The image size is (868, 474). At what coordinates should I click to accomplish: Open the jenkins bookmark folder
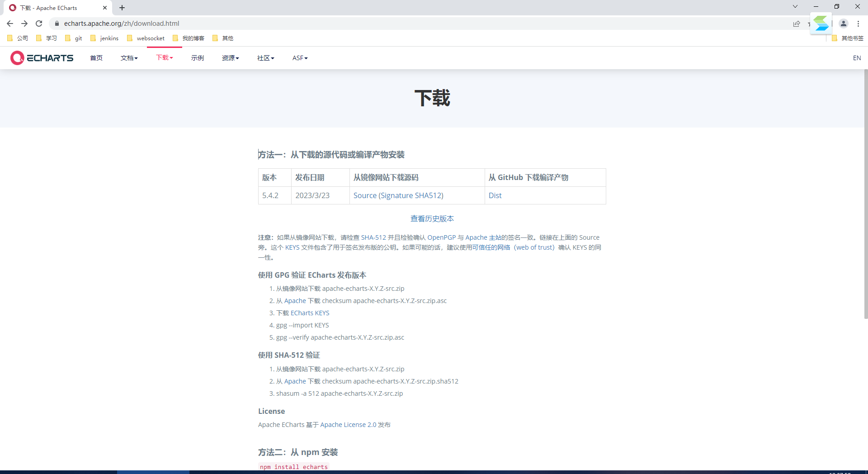pos(104,38)
